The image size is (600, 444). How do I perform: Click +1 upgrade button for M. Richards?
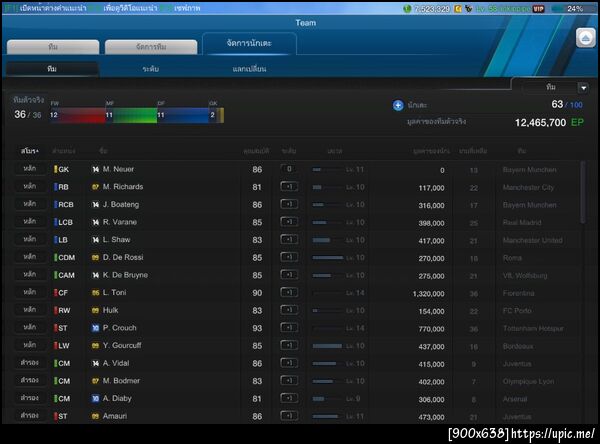[289, 186]
